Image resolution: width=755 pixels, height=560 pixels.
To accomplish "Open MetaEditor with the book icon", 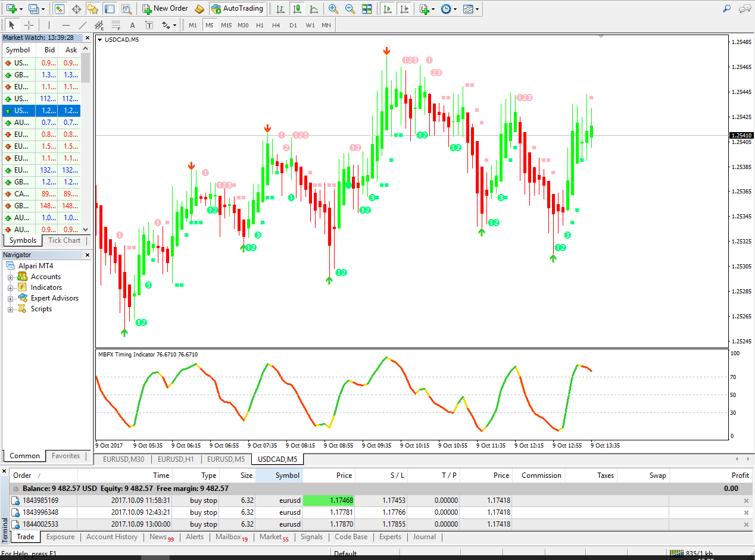I will (199, 9).
